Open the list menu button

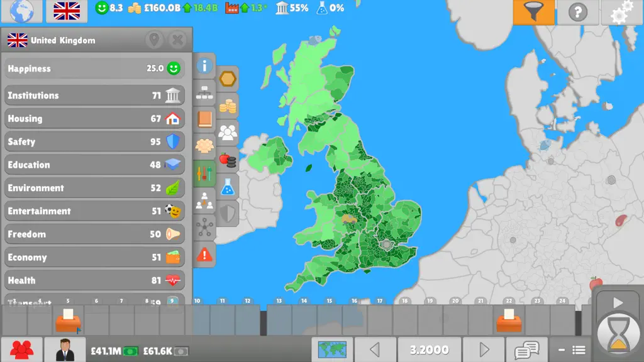pyautogui.click(x=572, y=350)
